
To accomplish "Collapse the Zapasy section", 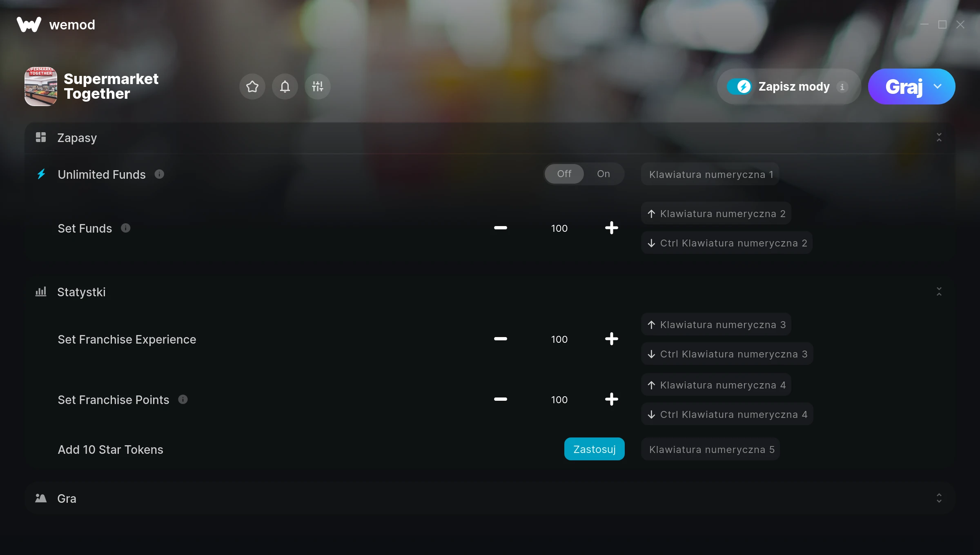I will pyautogui.click(x=939, y=138).
